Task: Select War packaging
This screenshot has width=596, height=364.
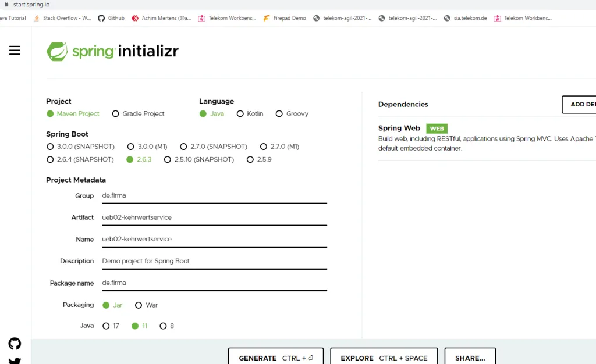Action: click(x=146, y=305)
